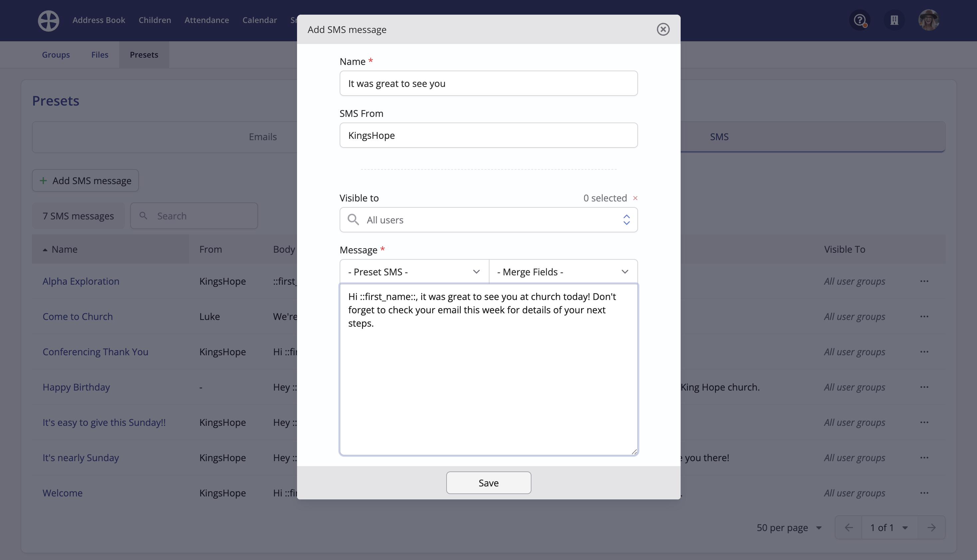977x560 pixels.
Task: Clear the Visible to selection with the red x
Action: tap(635, 198)
